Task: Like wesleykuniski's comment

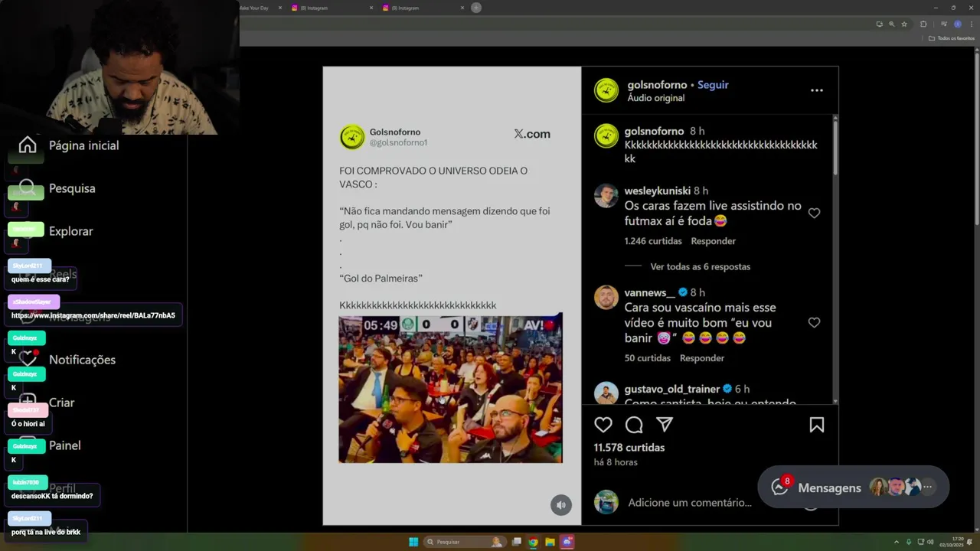Action: tap(814, 214)
